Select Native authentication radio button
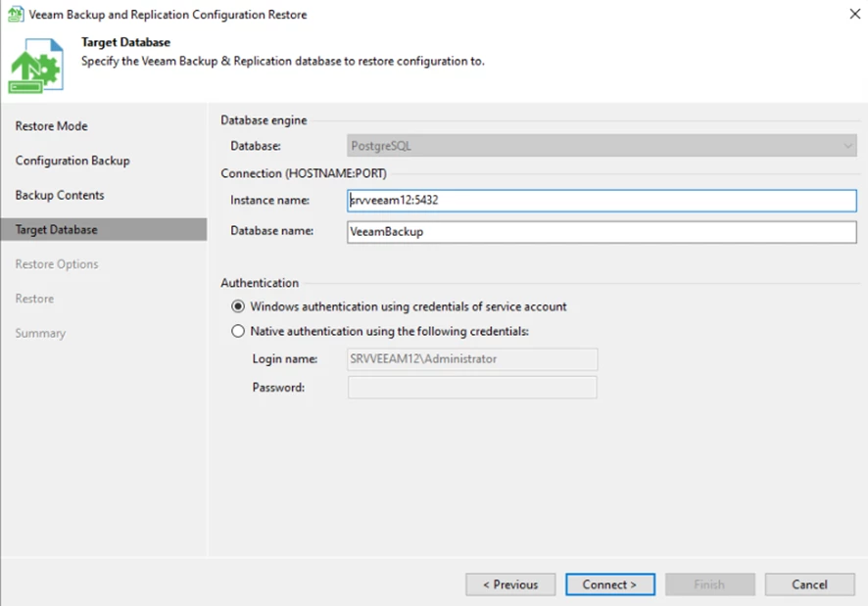The image size is (868, 606). (x=238, y=331)
